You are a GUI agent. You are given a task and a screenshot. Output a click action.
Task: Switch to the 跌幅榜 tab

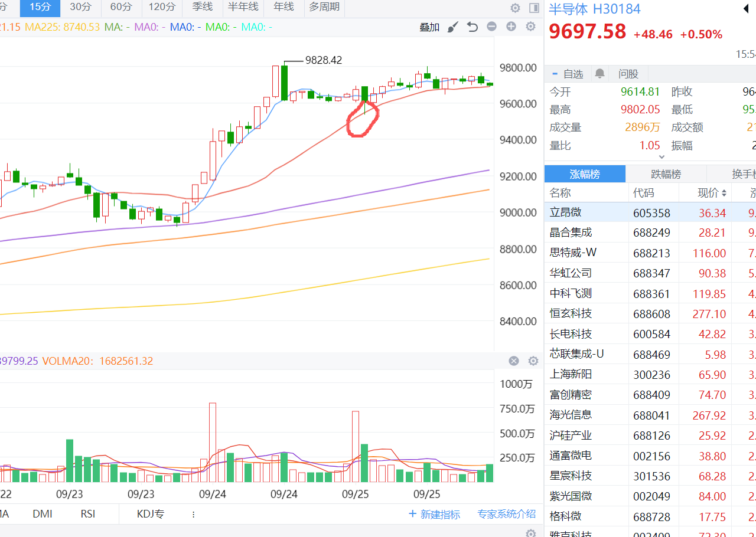666,174
